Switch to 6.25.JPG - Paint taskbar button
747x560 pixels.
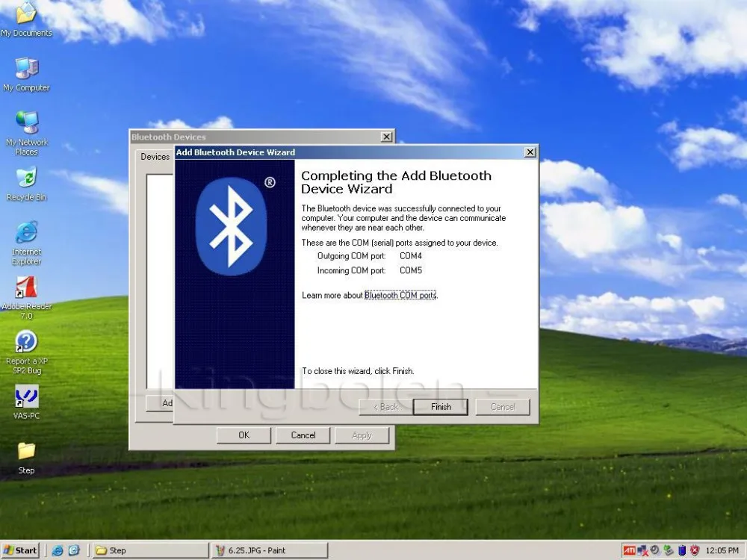[269, 550]
